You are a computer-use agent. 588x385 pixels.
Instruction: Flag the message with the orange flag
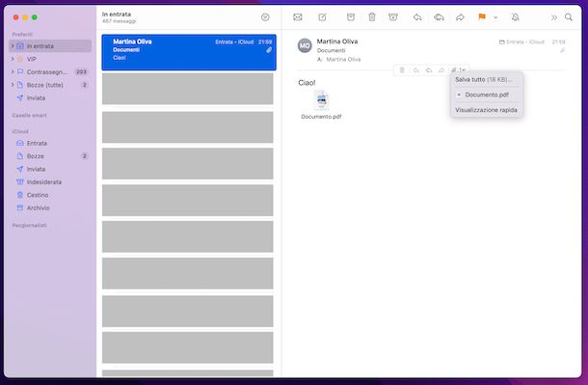[x=482, y=17]
